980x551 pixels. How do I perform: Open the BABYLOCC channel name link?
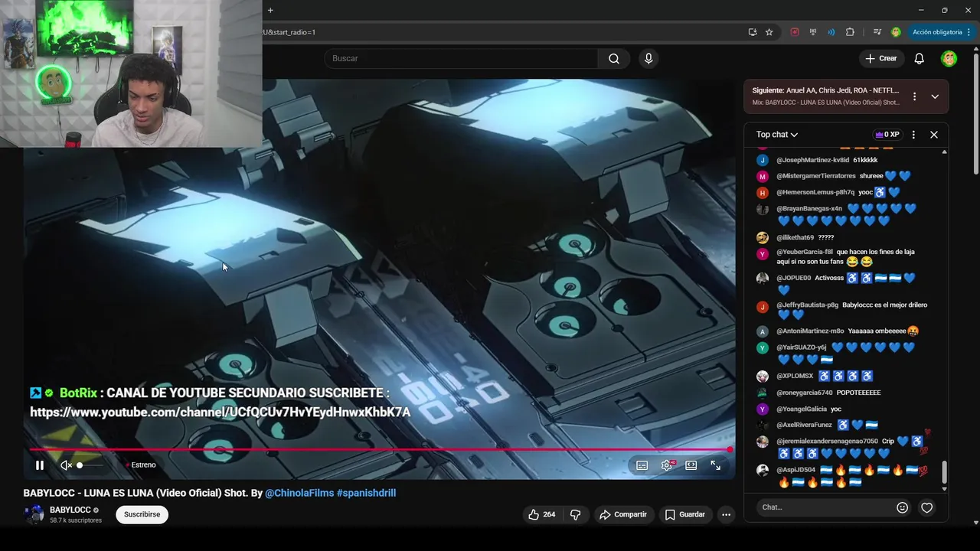tap(70, 510)
